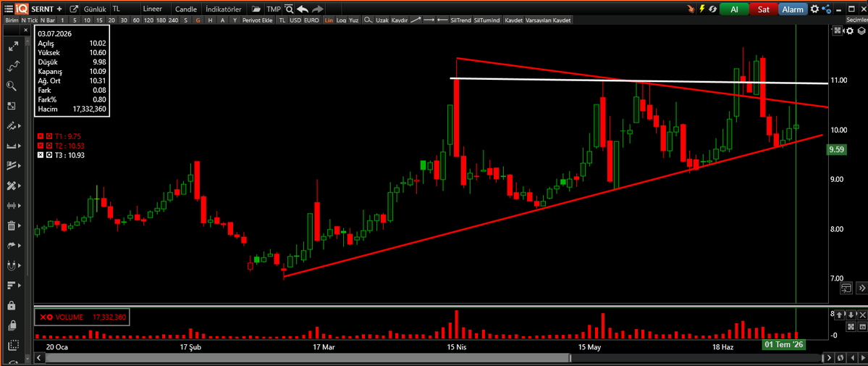Screen dimensions: 868x366
Task: Expand the curved arrow tools group
Action: click(12, 246)
